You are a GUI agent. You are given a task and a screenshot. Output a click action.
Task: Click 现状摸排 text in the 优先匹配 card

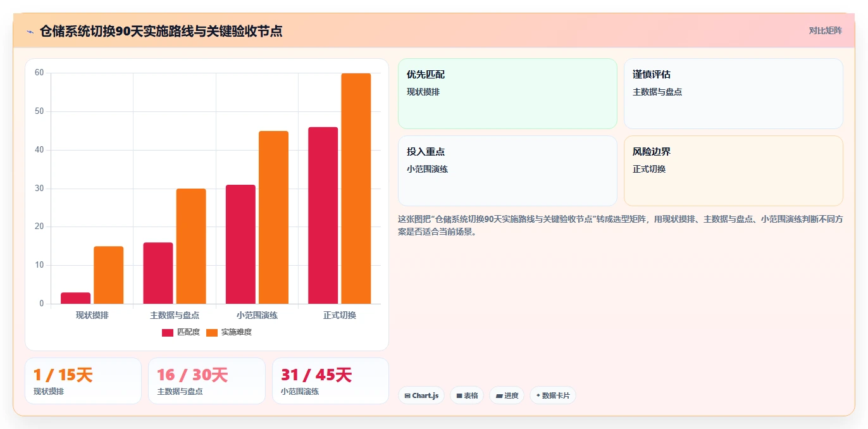(x=423, y=92)
